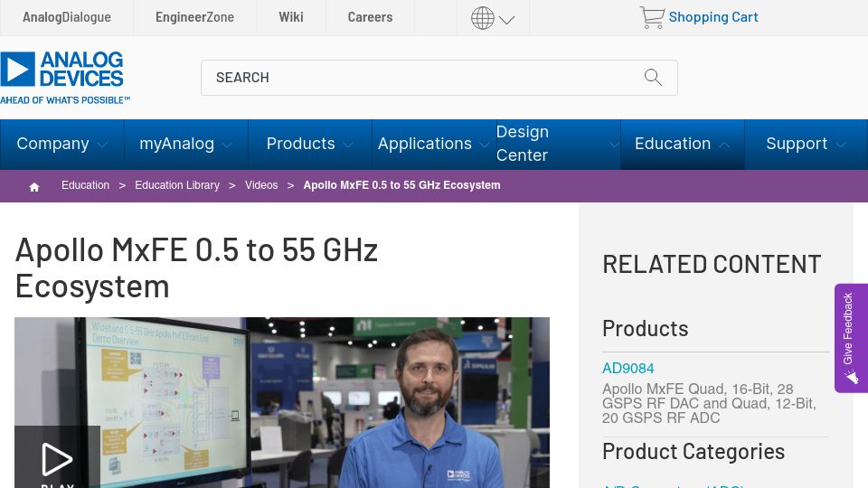Expand the Design Center menu chevron
Screen dimensions: 868x488
pyautogui.click(x=614, y=145)
